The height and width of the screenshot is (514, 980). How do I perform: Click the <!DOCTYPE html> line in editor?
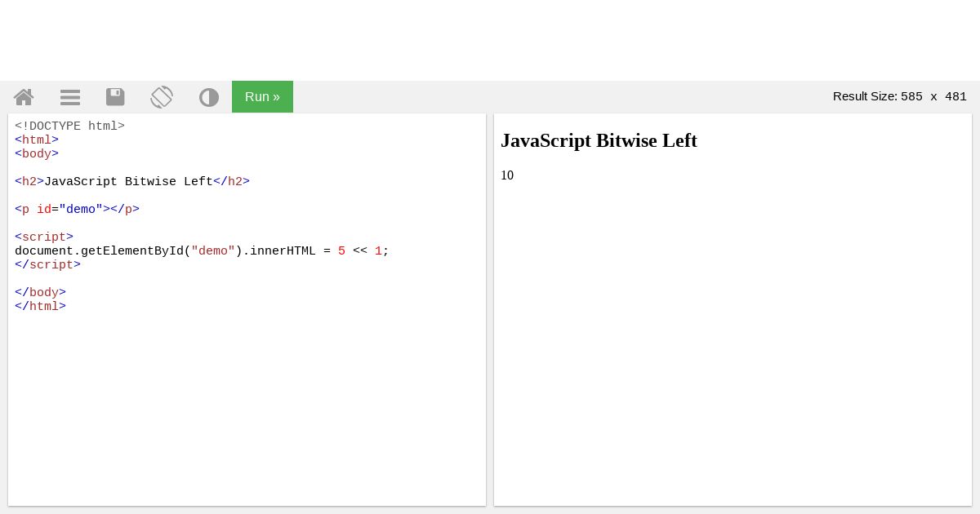69,126
